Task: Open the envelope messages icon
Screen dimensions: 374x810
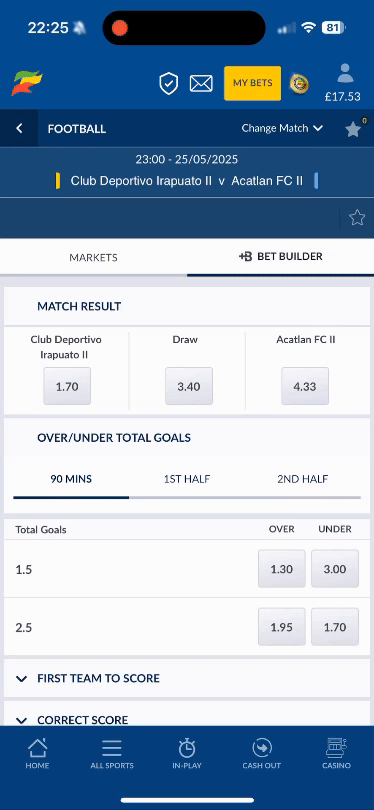Action: point(201,84)
